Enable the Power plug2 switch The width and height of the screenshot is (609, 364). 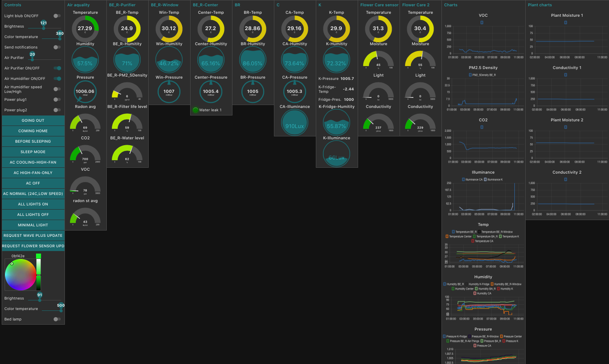click(57, 110)
